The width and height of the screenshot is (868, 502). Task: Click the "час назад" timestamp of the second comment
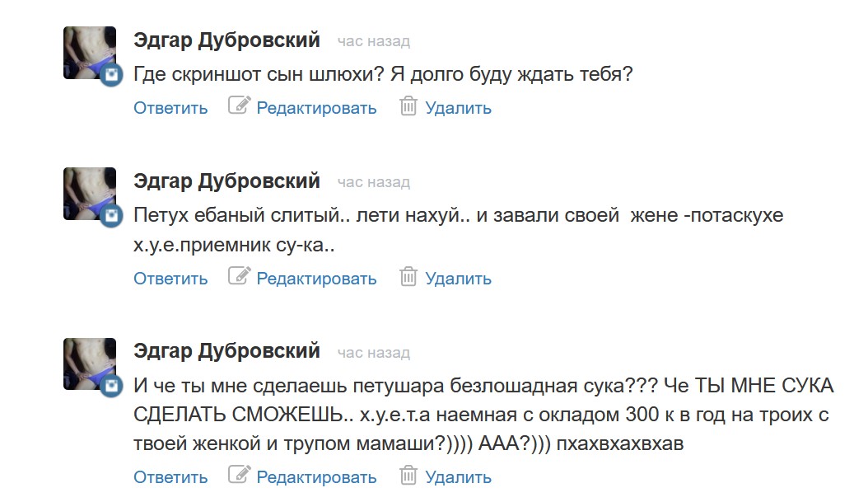[373, 182]
